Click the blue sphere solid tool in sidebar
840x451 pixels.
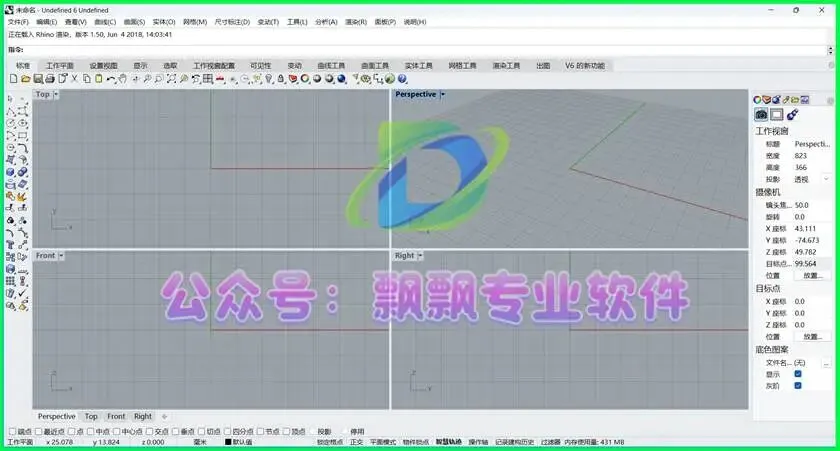click(x=10, y=172)
